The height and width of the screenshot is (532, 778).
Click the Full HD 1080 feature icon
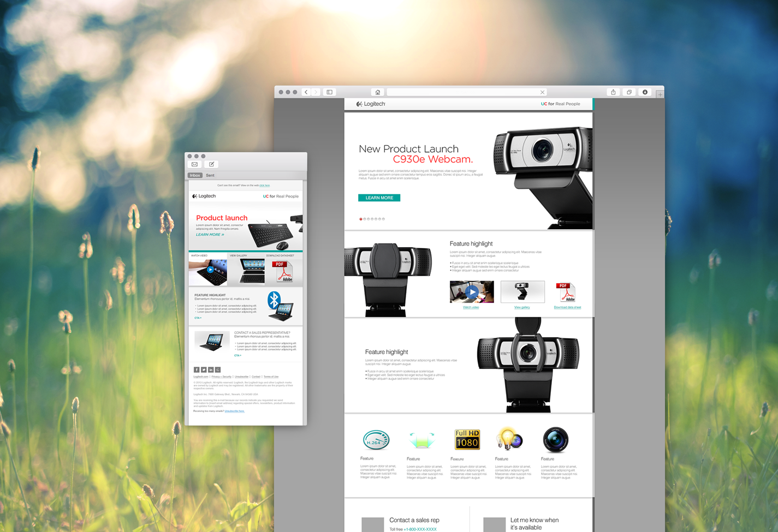(467, 439)
